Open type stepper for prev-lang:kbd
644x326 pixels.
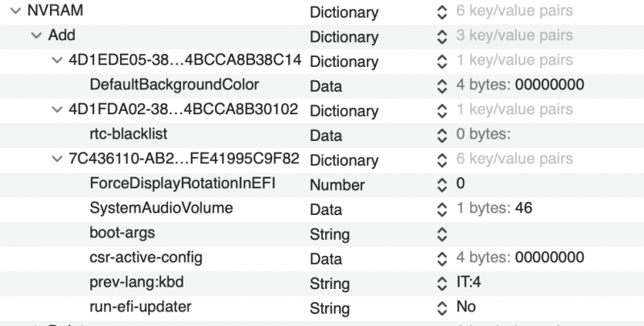pos(440,283)
